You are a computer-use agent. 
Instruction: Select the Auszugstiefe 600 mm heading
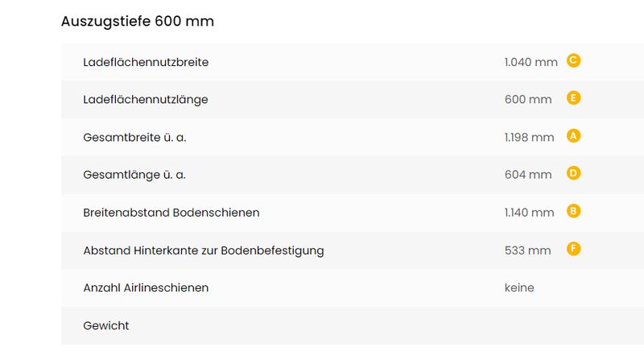tap(138, 22)
